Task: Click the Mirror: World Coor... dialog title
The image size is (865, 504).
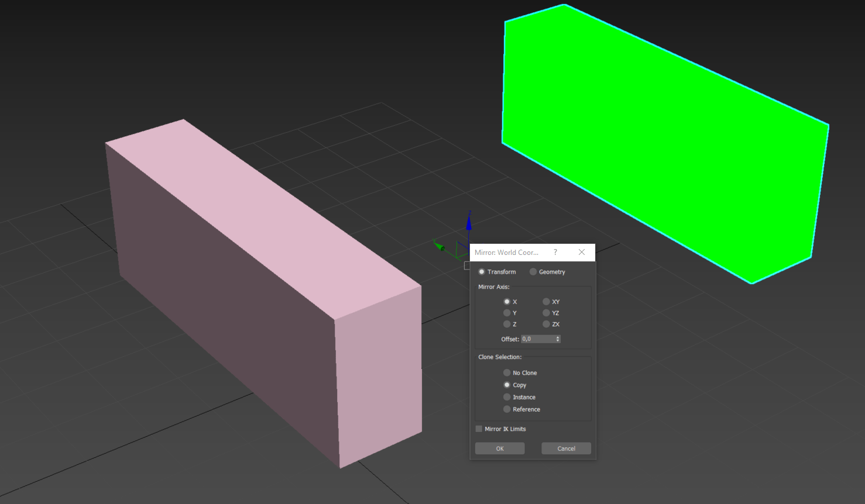Action: click(x=506, y=253)
